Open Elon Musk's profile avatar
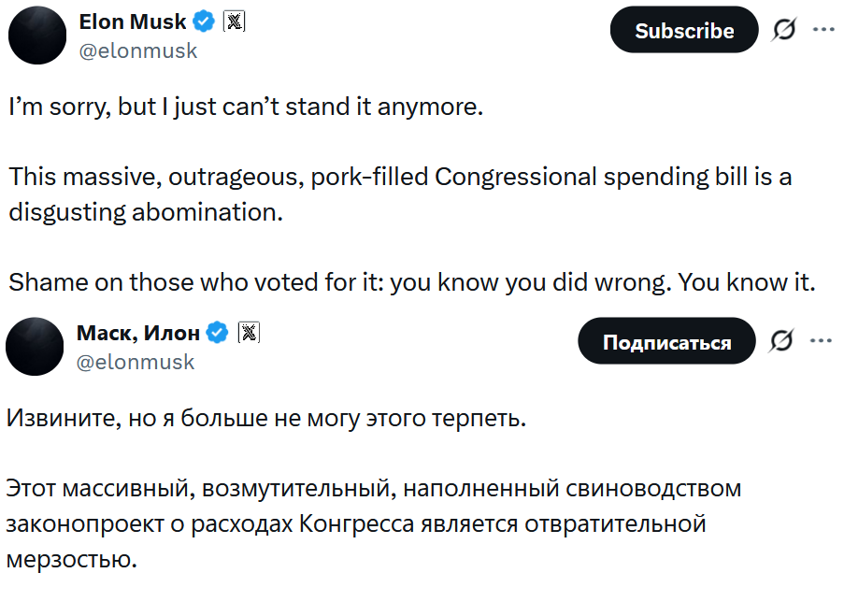Viewport: 844px width, 616px height. 37,35
